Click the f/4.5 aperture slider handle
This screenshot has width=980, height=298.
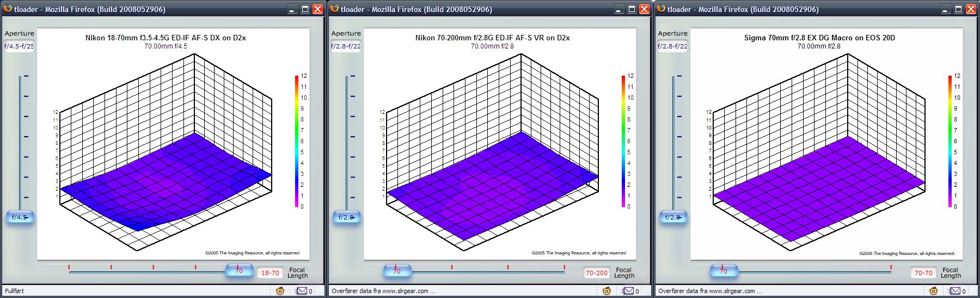(20, 217)
